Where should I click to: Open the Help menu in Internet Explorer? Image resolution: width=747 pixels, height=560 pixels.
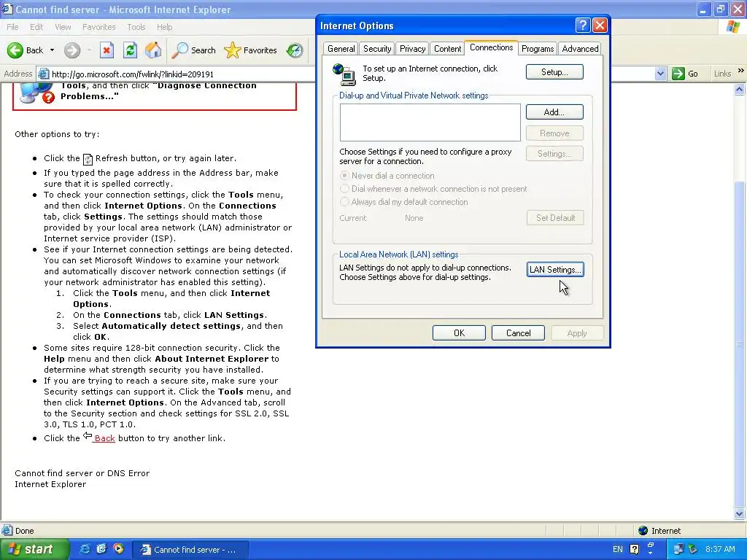[x=164, y=27]
